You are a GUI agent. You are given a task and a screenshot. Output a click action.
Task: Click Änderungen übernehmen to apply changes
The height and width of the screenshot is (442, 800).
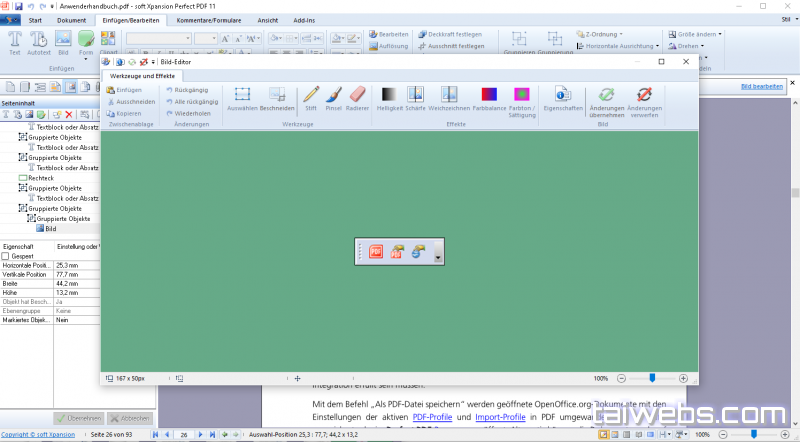pyautogui.click(x=606, y=100)
